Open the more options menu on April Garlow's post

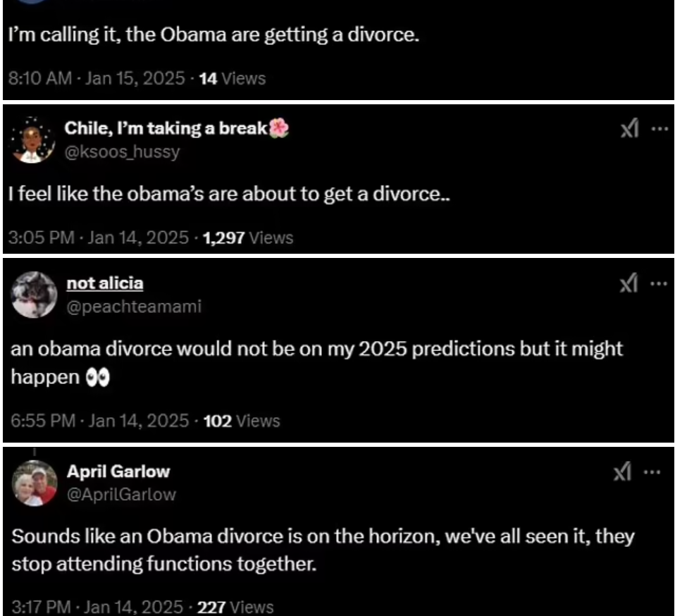(x=659, y=473)
